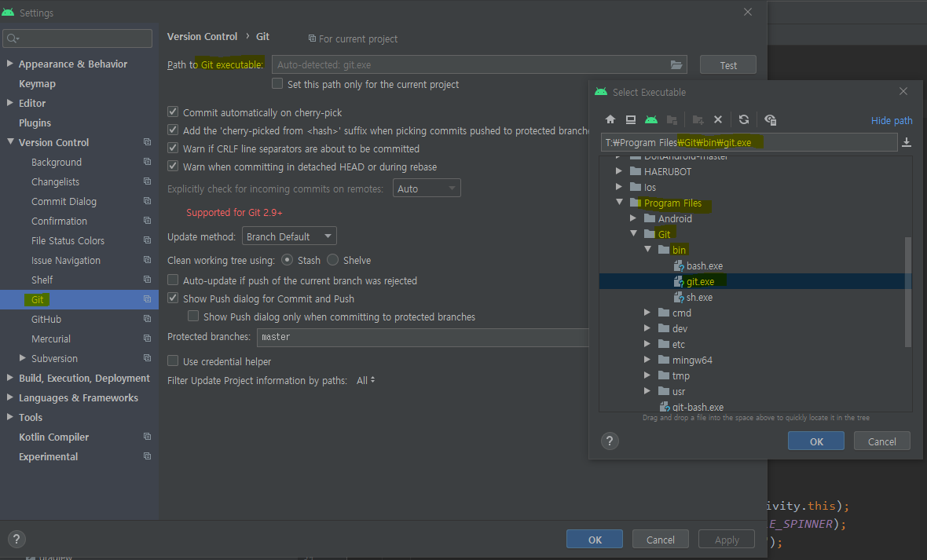
Task: Open GitHub settings page
Action: [46, 319]
